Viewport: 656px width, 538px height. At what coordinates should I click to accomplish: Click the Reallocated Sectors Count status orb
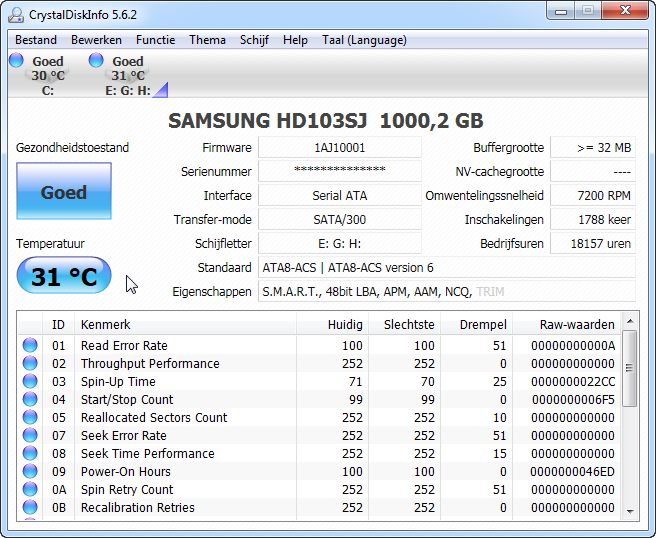tap(30, 418)
